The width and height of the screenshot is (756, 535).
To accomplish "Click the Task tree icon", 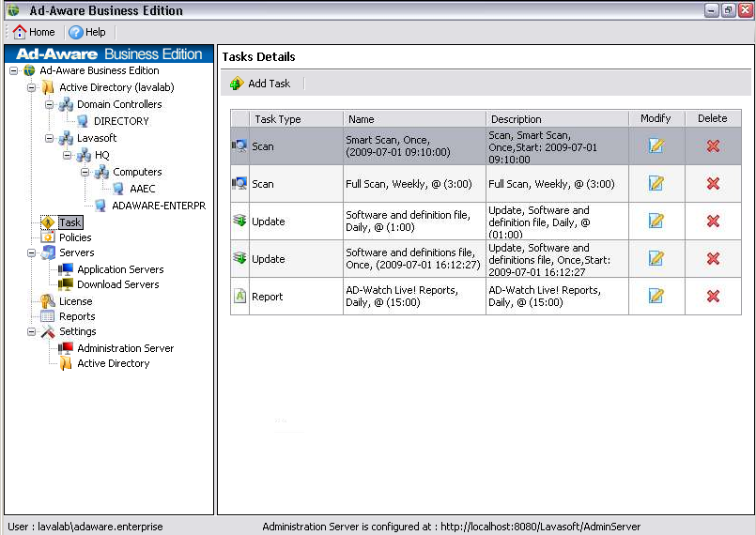I will pyautogui.click(x=48, y=222).
